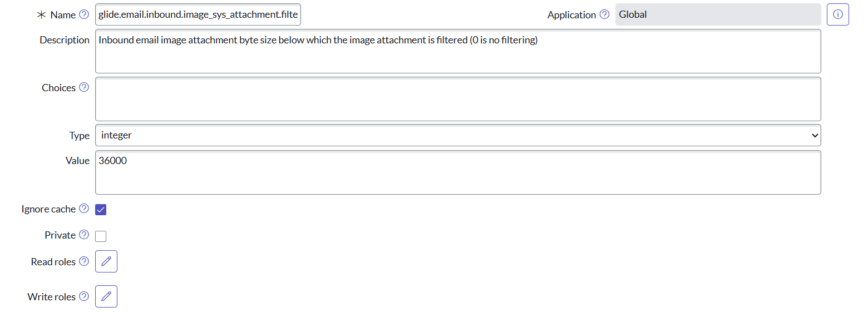Click into the Name input field

coord(198,15)
